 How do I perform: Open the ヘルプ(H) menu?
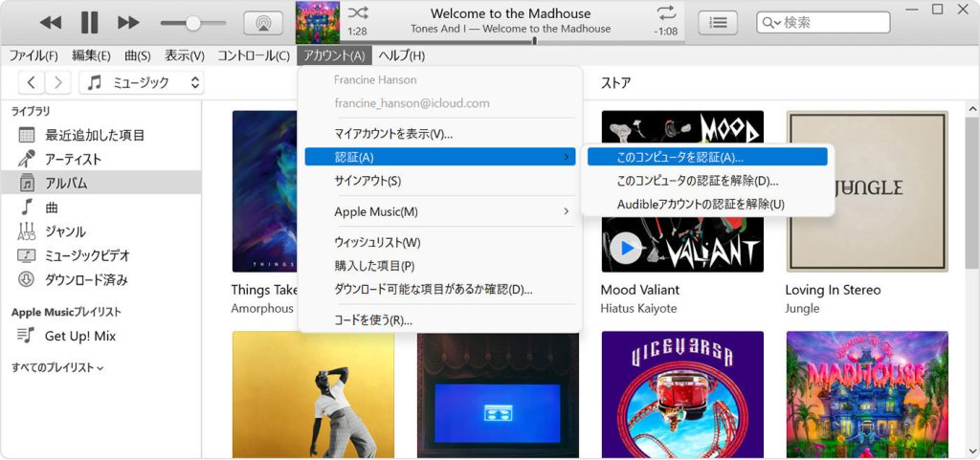tap(401, 55)
